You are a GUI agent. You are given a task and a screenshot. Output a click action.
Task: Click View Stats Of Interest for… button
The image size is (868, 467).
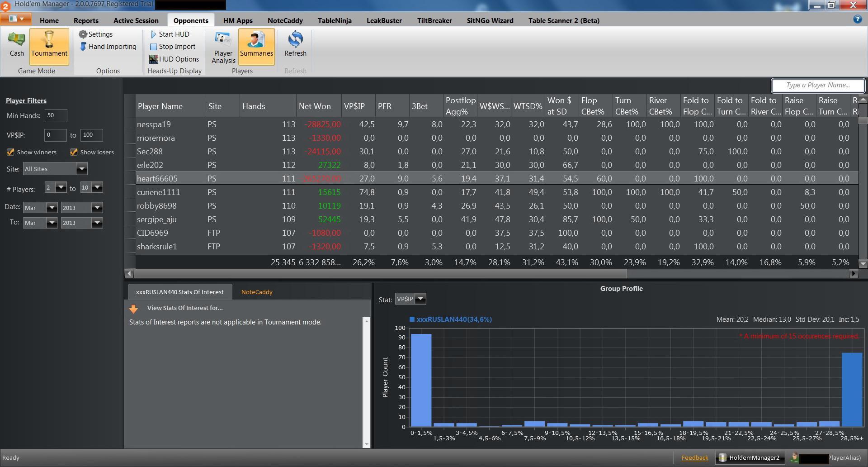pos(184,308)
